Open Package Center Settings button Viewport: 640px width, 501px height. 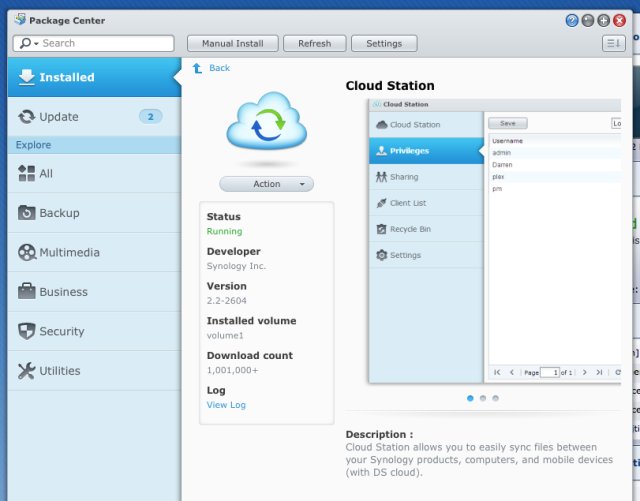click(384, 43)
